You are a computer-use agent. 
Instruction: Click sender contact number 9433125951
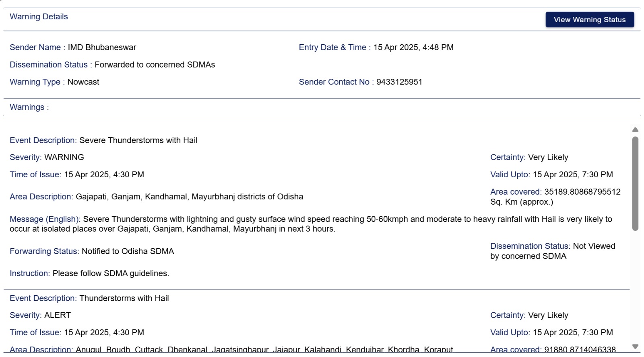[399, 82]
